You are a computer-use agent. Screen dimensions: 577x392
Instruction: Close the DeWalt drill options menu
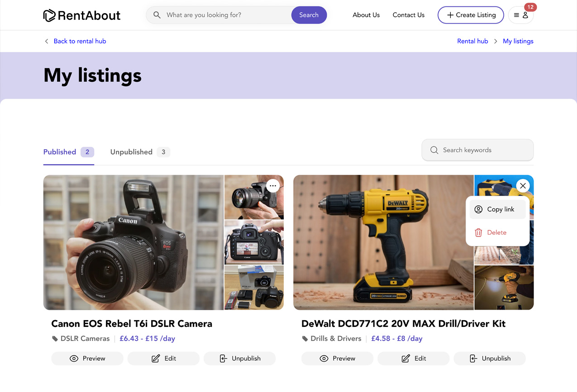pyautogui.click(x=523, y=186)
